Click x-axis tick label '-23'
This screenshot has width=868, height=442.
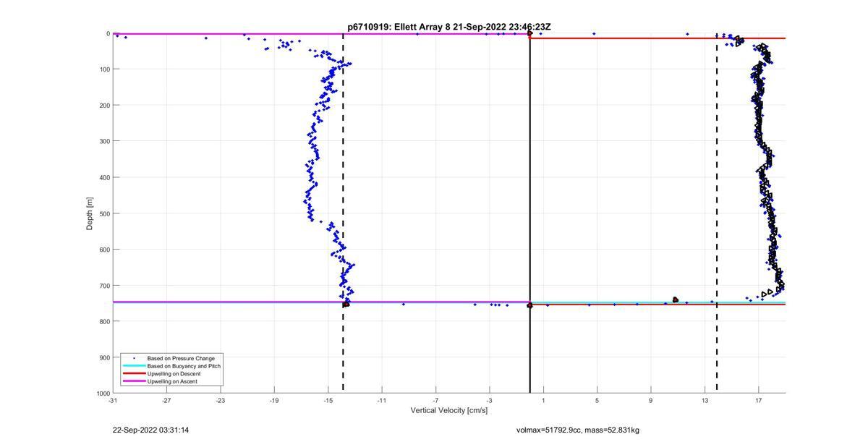click(x=220, y=400)
